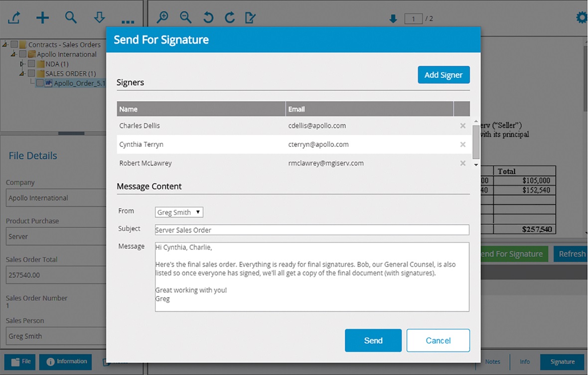Remove Cynthia Terryn from signers list
The width and height of the screenshot is (588, 375).
[x=462, y=144]
